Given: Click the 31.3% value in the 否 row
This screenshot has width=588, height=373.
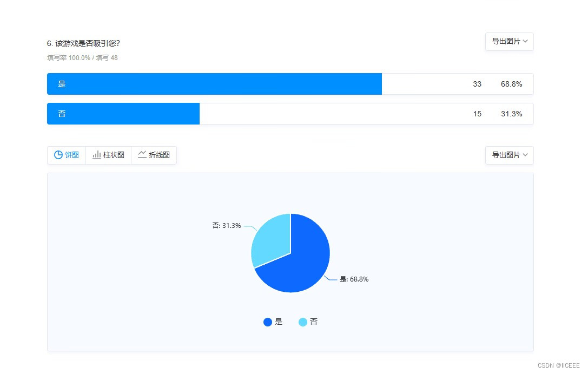Looking at the screenshot, I should point(512,114).
